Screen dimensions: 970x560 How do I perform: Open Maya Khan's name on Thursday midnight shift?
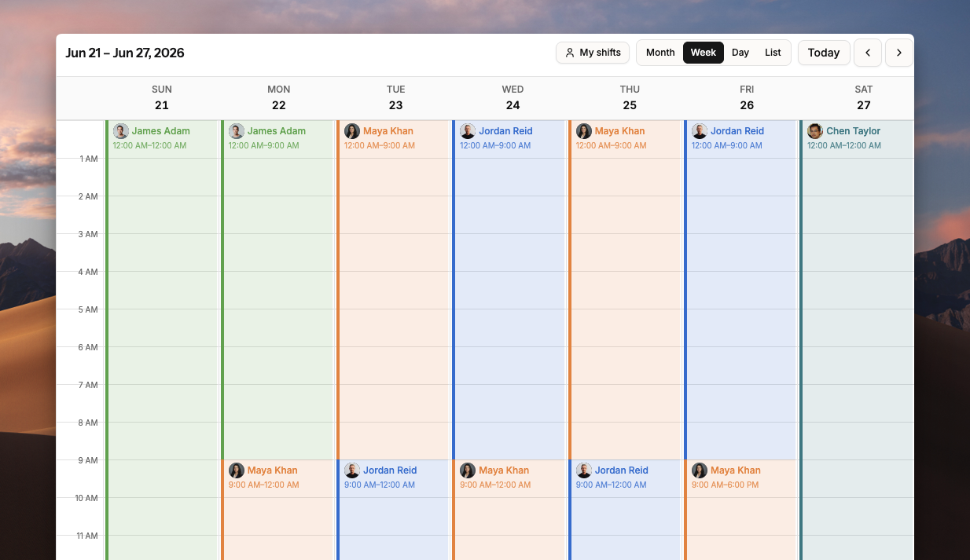point(620,131)
